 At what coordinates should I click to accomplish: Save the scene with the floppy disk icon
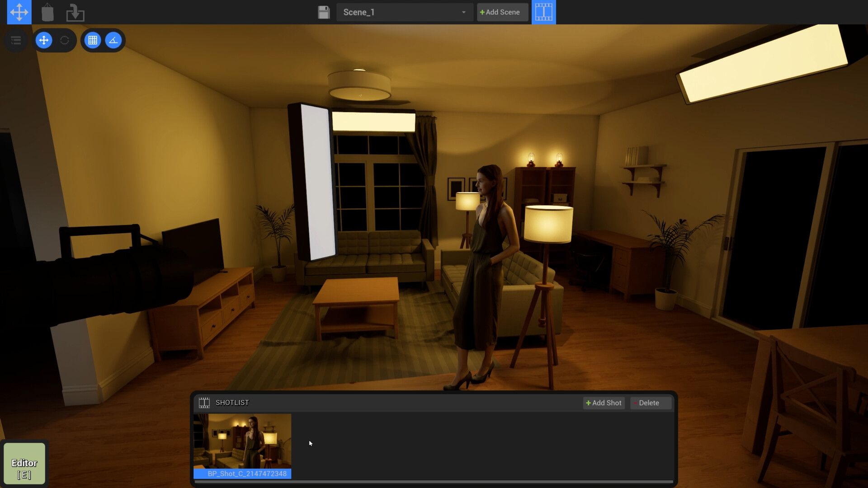click(x=324, y=12)
